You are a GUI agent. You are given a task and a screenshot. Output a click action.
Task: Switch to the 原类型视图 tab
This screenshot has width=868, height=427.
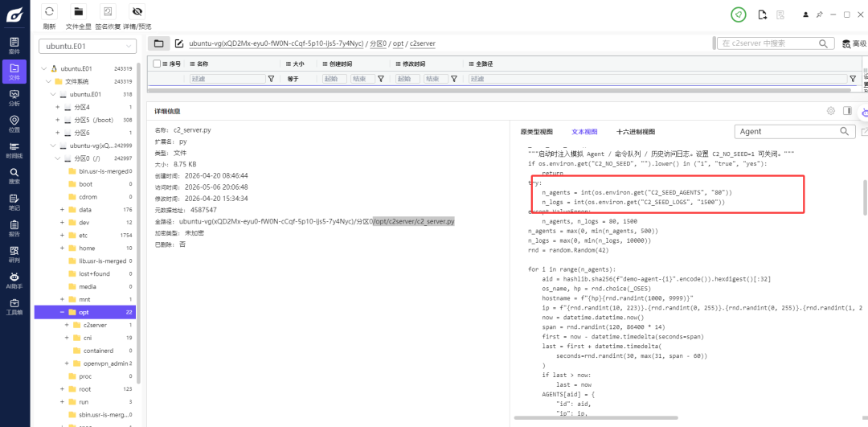pyautogui.click(x=536, y=132)
